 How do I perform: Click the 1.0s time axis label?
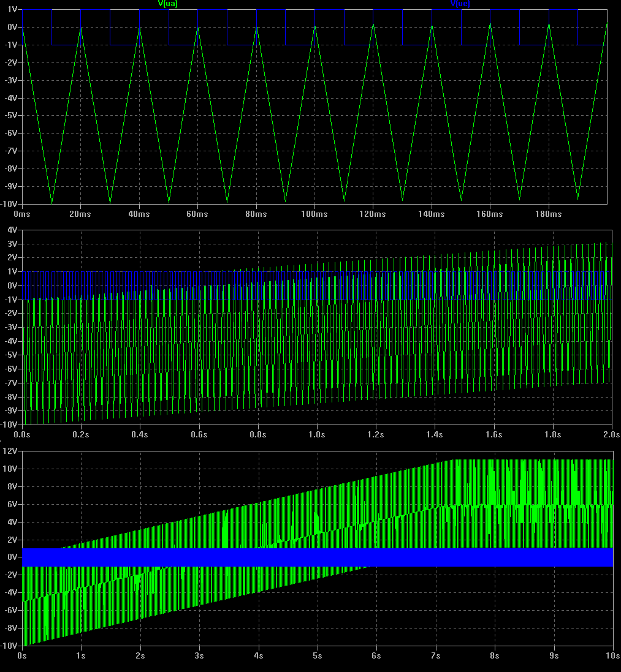[316, 434]
